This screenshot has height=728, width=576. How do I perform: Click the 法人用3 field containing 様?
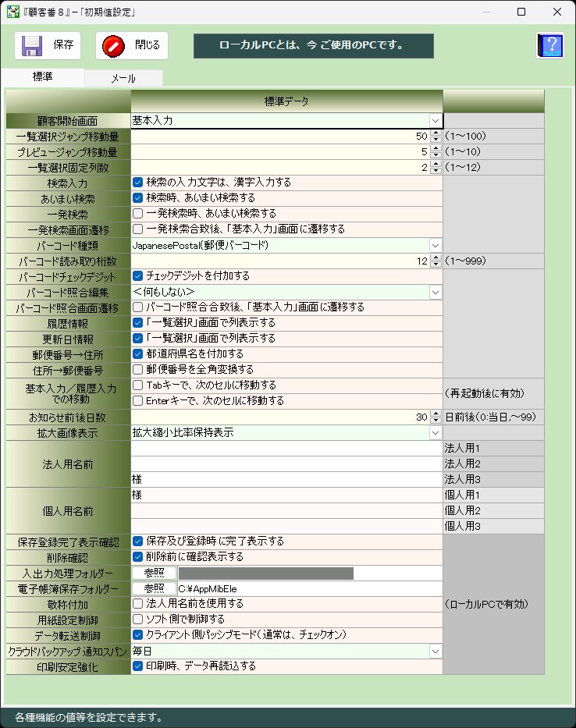[286, 479]
